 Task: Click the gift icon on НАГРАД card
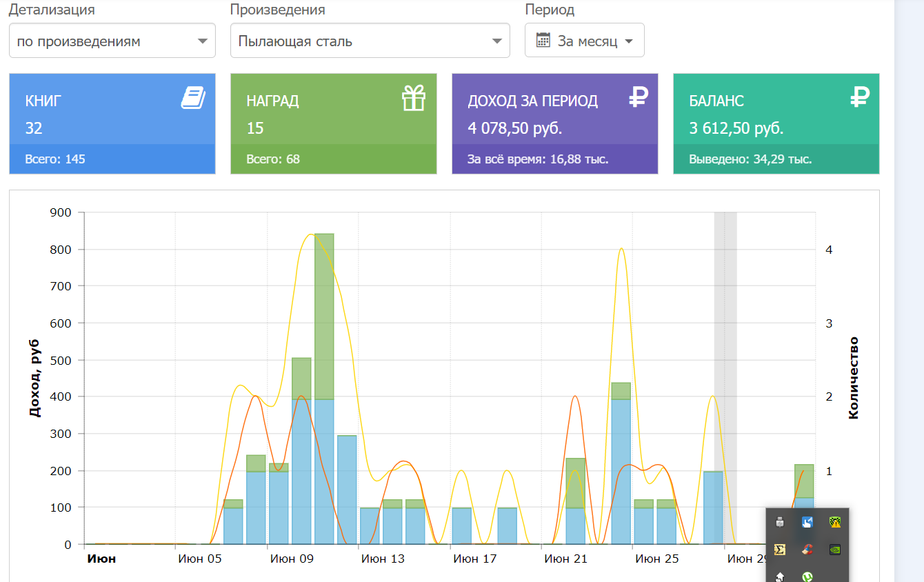coord(414,98)
